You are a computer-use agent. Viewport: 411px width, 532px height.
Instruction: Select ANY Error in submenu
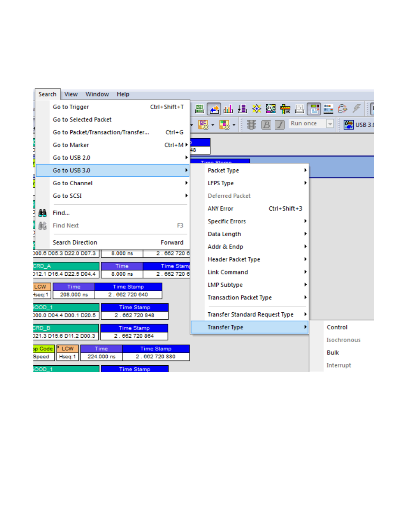(x=249, y=208)
